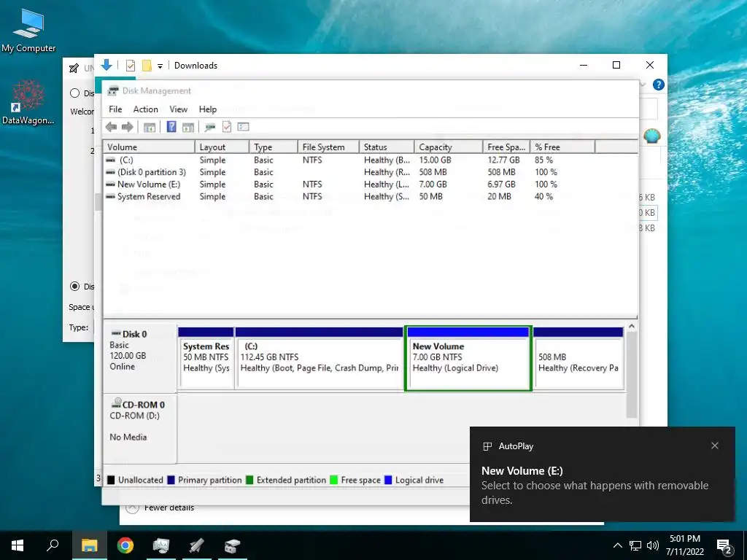
Task: Open My Computer desktop icon
Action: click(x=28, y=31)
